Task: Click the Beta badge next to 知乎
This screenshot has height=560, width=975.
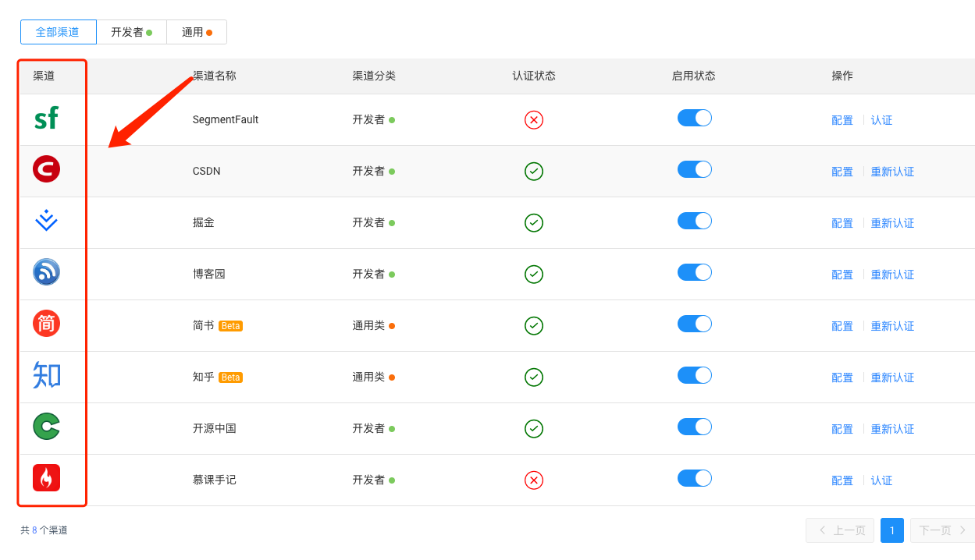Action: [230, 377]
